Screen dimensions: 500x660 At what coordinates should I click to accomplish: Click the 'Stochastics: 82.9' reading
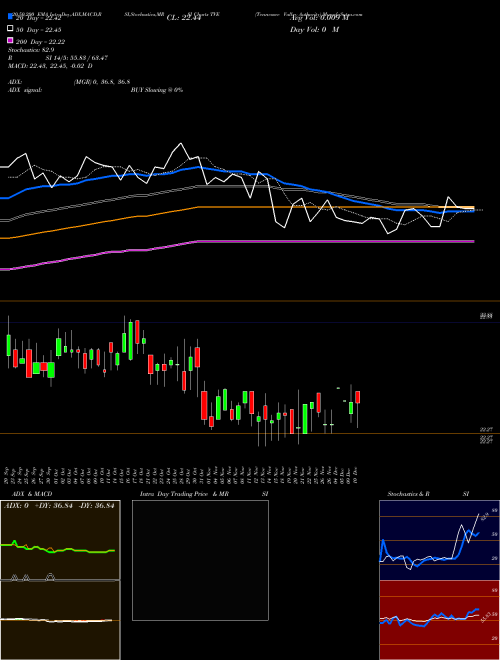31,50
